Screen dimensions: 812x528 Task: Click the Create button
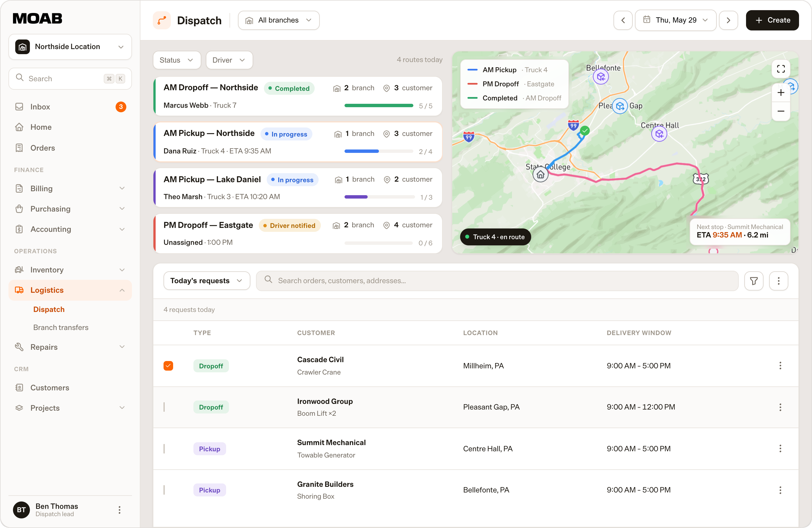[772, 20]
